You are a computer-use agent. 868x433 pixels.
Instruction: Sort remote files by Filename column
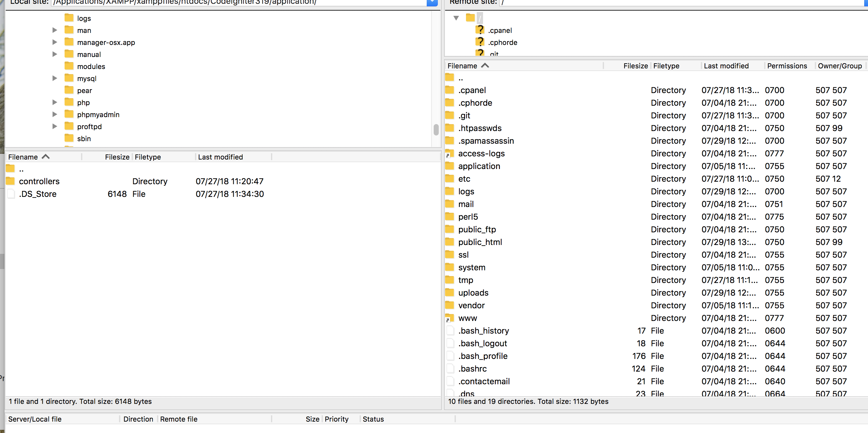coord(524,66)
